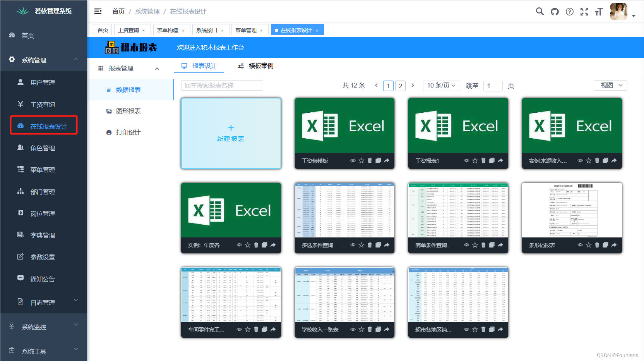Preview 条形码报表 with eye icon
The width and height of the screenshot is (644, 361).
click(x=580, y=245)
